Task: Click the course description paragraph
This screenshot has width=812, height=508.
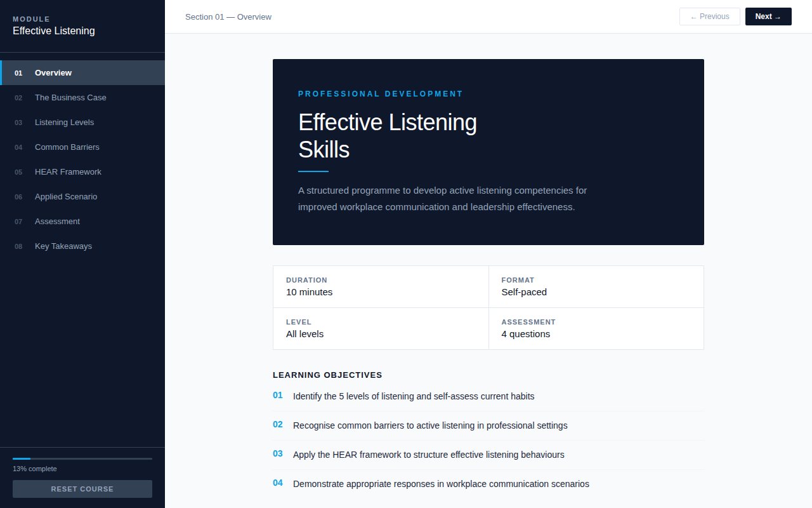Action: pos(443,199)
